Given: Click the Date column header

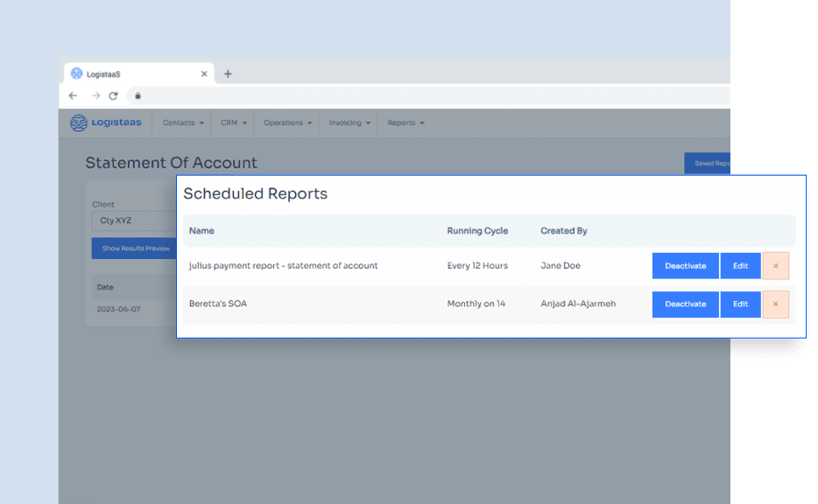Looking at the screenshot, I should coord(105,287).
